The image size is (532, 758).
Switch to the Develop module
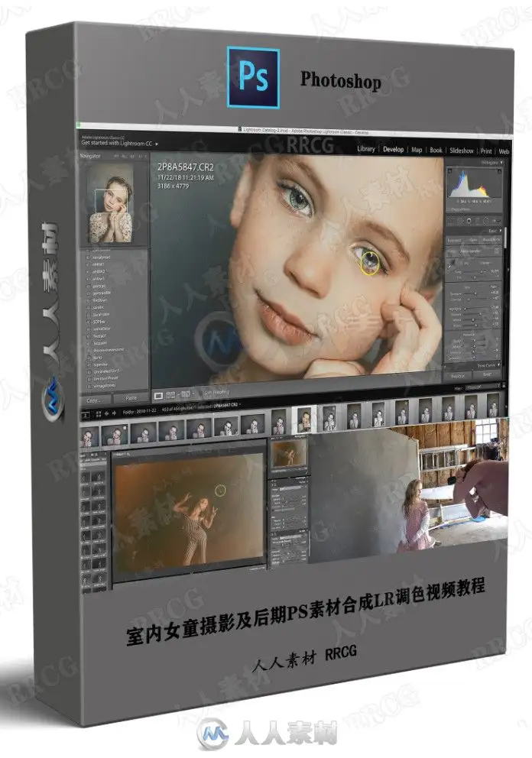(393, 149)
